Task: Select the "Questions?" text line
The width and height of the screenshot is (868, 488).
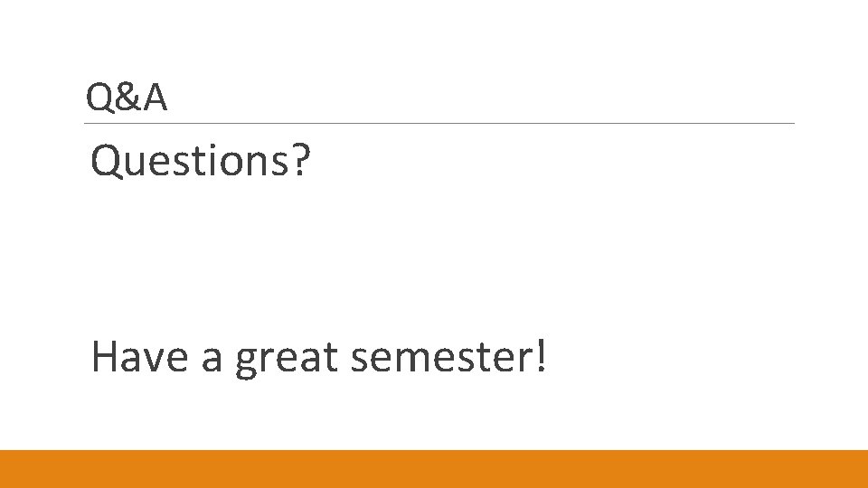Action: click(x=201, y=161)
